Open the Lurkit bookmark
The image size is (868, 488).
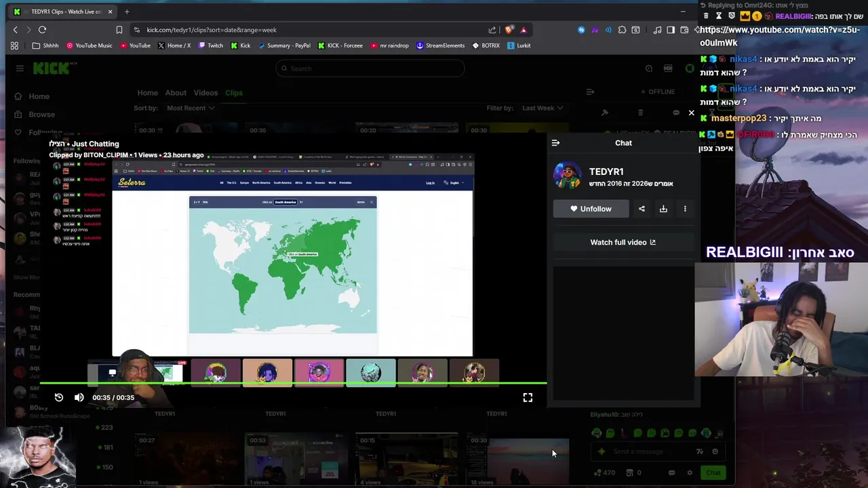tap(519, 45)
